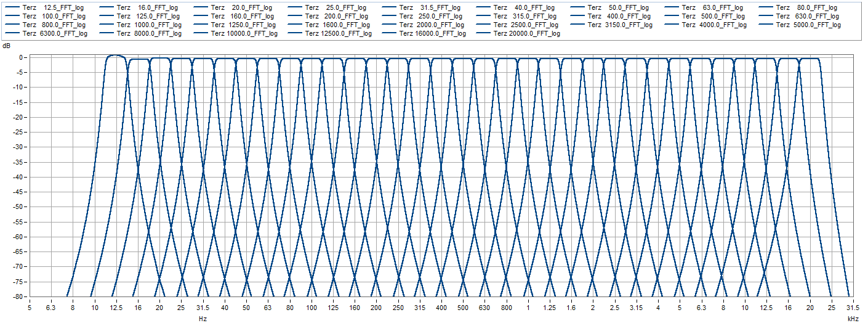868x323 pixels.
Task: Click line swatch beside Terz 6300.0_FFT_log
Action: (x=12, y=34)
